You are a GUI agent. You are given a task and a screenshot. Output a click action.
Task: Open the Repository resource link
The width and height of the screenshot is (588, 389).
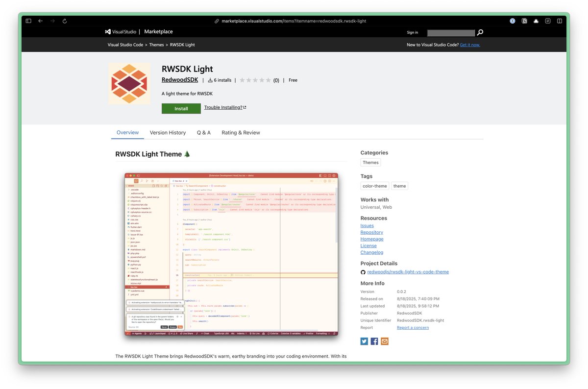click(x=372, y=232)
